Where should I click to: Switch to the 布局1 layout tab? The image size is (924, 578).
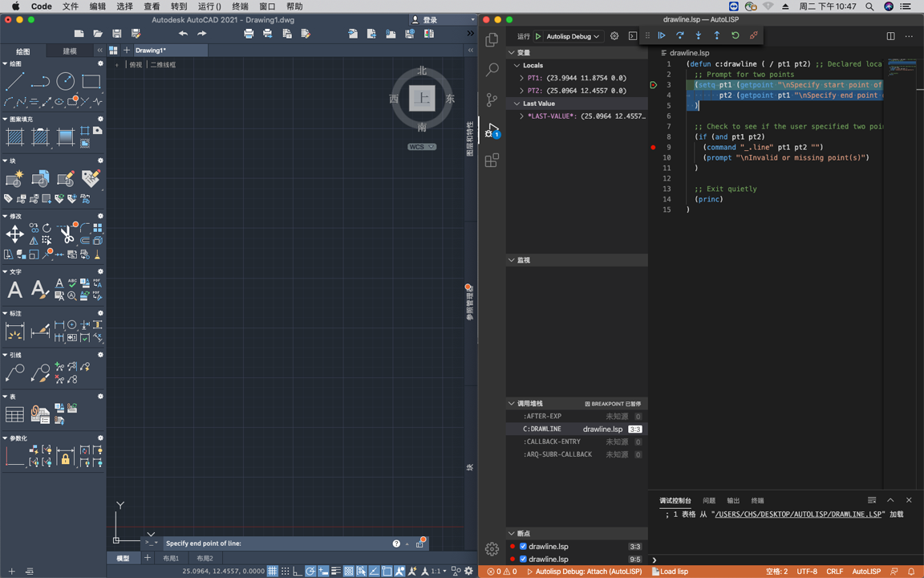tap(171, 559)
